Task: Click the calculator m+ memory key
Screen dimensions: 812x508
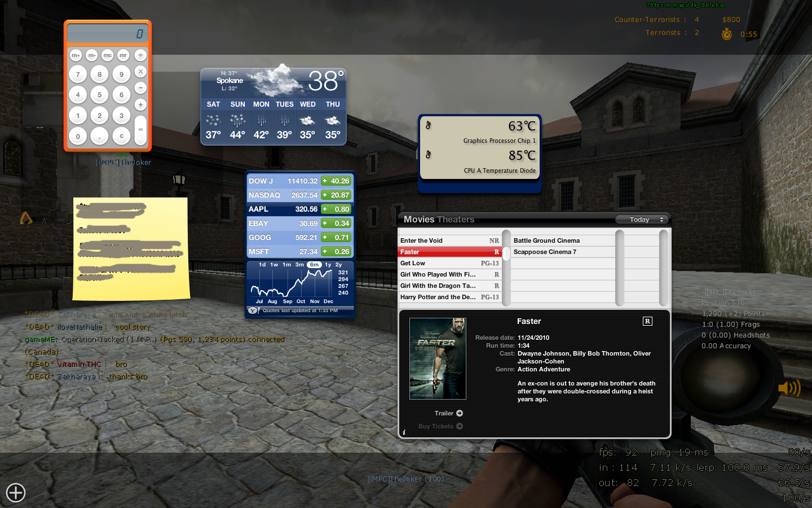Action: click(x=76, y=55)
